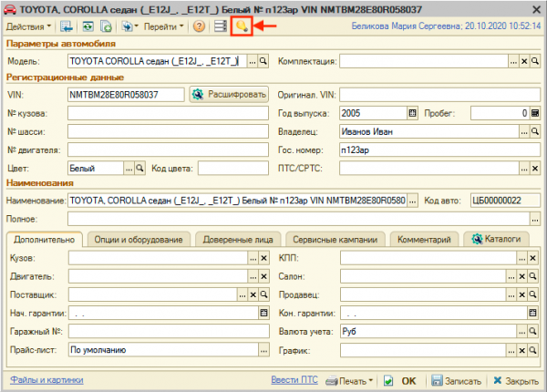Click into the Гаражный № field
The image size is (547, 392).
(x=170, y=331)
